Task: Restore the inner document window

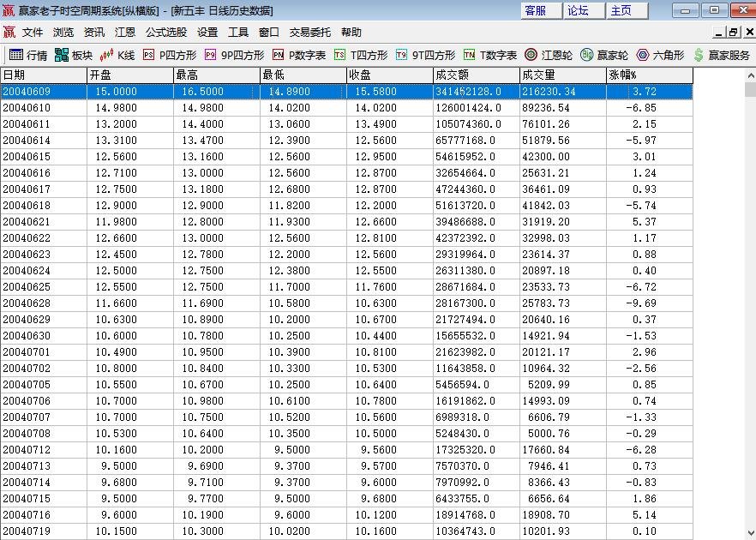Action: [x=734, y=33]
